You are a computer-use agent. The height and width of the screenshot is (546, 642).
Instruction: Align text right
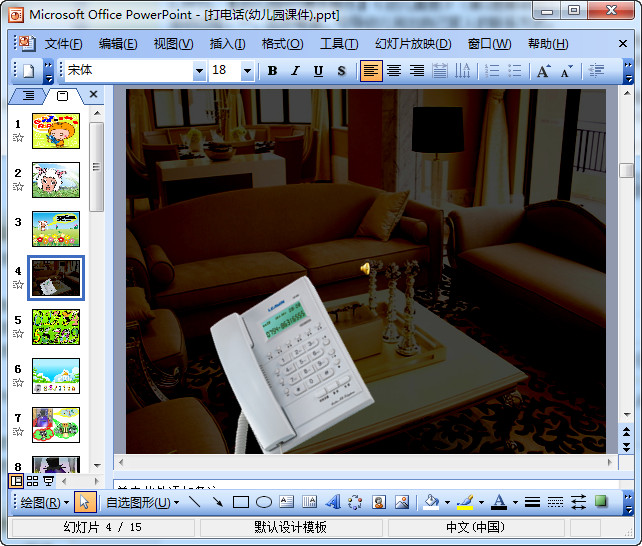point(417,71)
